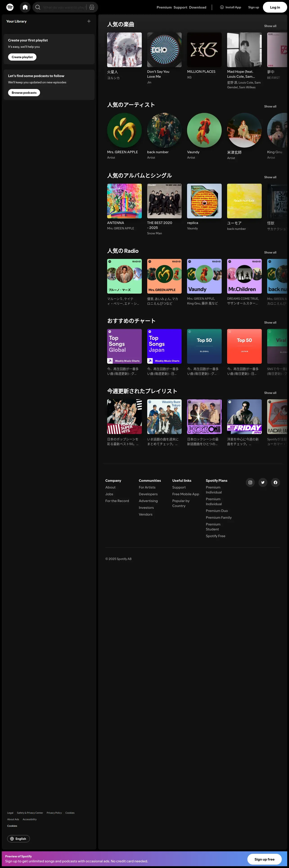The height and width of the screenshot is (868, 289).
Task: Open Safety & Privacy Center sidebar link
Action: click(x=30, y=813)
